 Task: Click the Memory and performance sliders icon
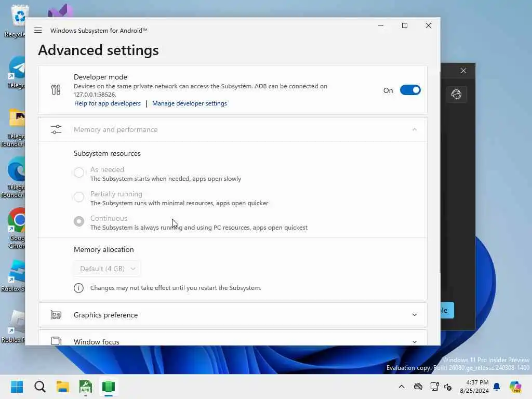pyautogui.click(x=56, y=129)
